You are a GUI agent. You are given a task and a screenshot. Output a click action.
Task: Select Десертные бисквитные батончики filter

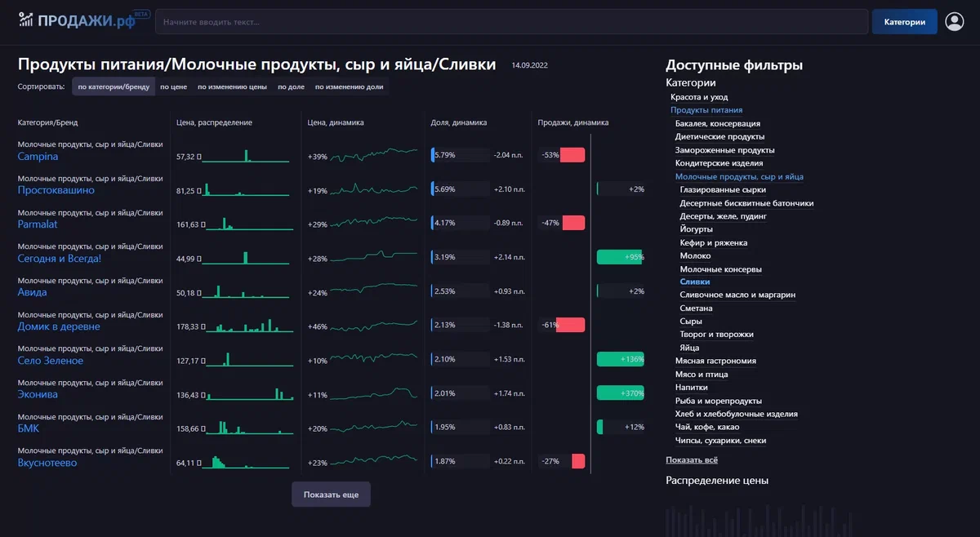(746, 203)
